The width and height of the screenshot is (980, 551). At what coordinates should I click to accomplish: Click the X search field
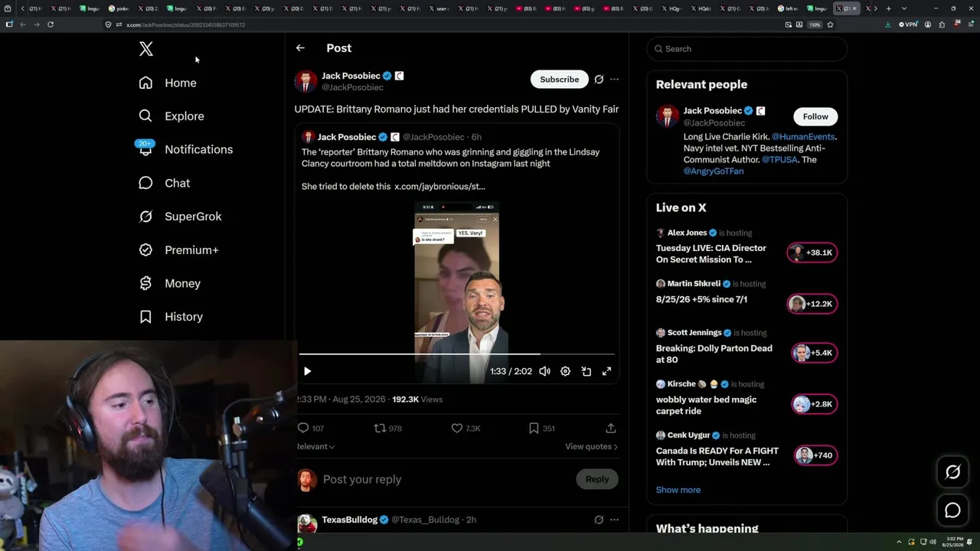746,49
